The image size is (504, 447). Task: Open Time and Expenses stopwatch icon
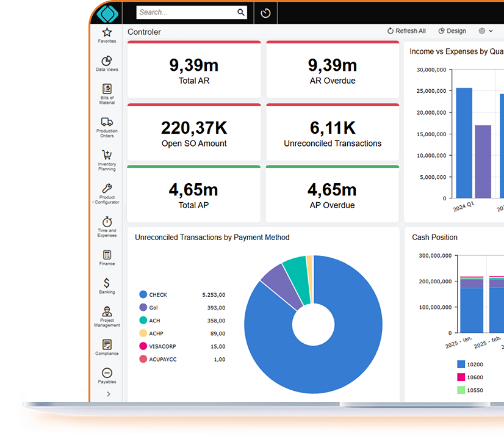pyautogui.click(x=107, y=222)
